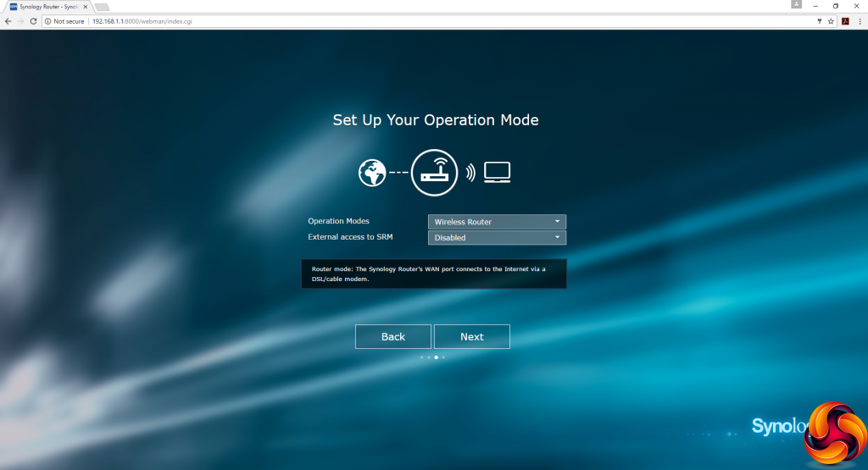The image size is (868, 470).
Task: Click the Next button
Action: click(x=472, y=337)
